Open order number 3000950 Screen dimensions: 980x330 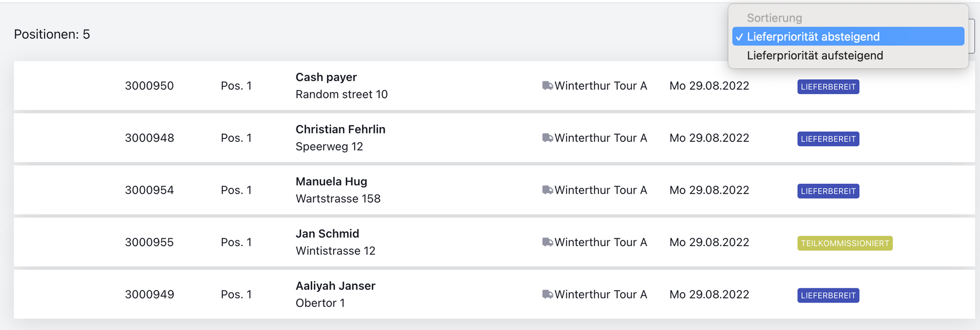click(149, 86)
